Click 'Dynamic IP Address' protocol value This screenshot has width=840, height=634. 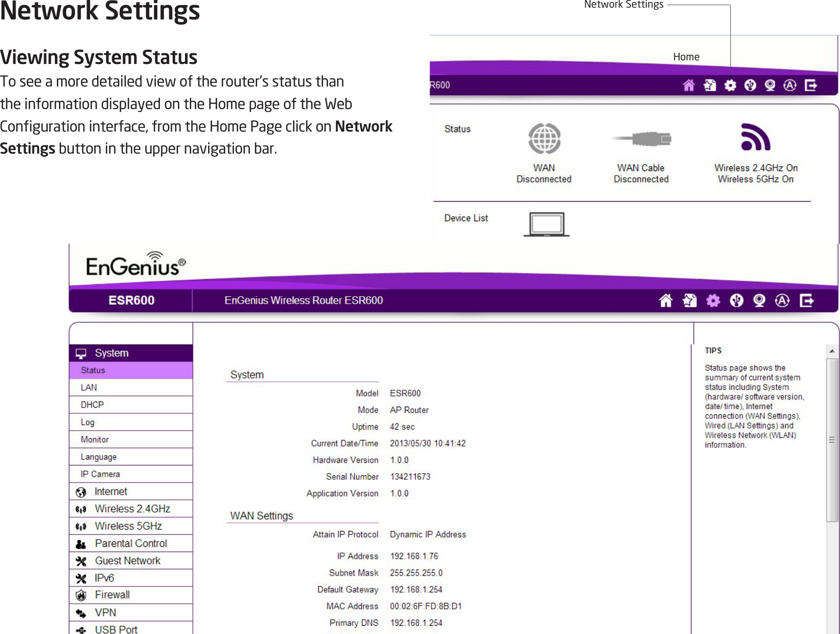point(428,535)
